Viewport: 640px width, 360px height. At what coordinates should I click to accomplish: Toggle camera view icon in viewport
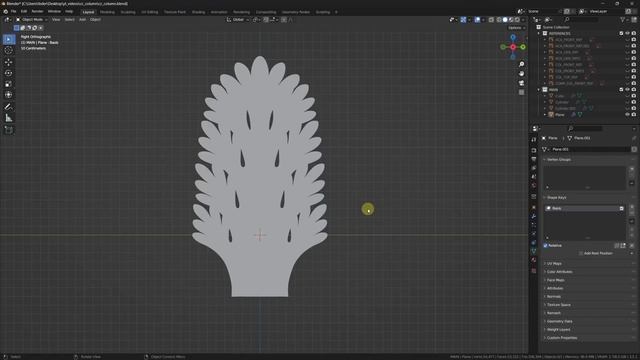tap(521, 83)
